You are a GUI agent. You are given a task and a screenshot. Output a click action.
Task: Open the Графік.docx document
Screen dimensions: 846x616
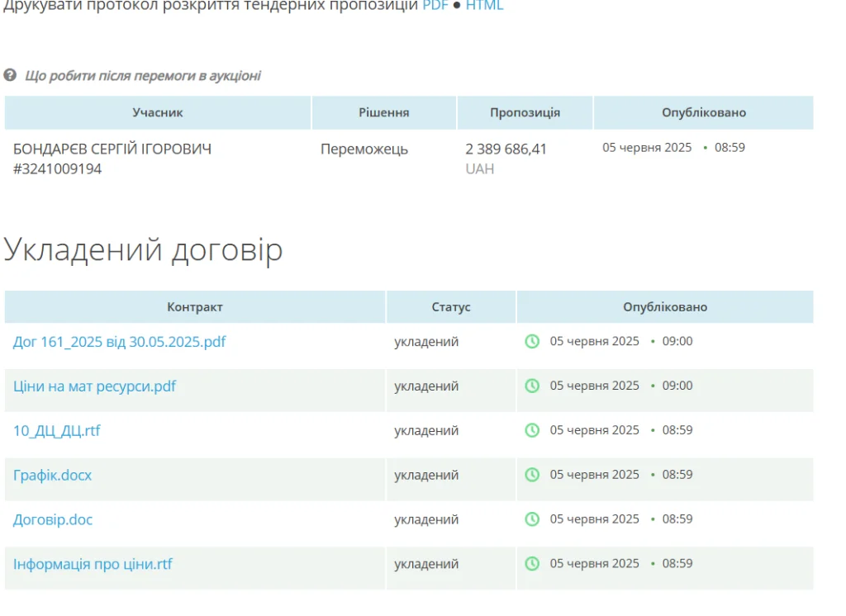(52, 476)
